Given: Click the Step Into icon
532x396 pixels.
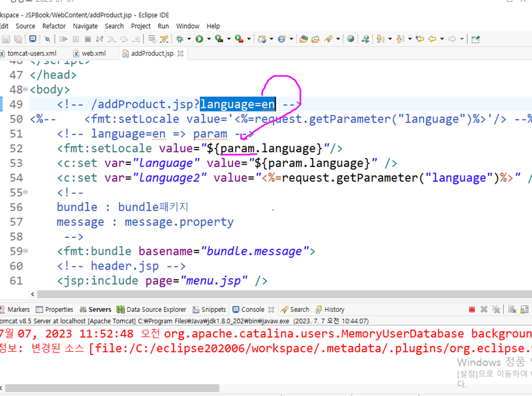Looking at the screenshot, I should 112,39.
